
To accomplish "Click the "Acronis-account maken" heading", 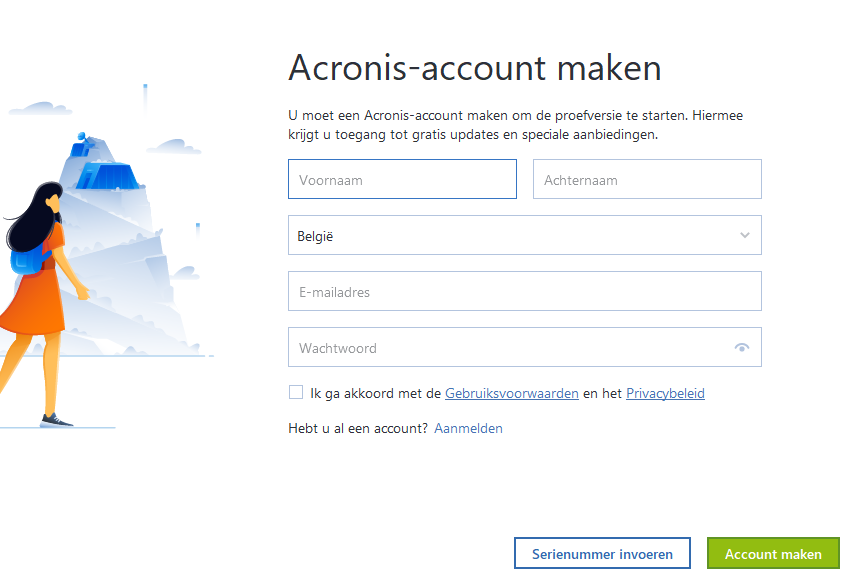I will pos(475,68).
